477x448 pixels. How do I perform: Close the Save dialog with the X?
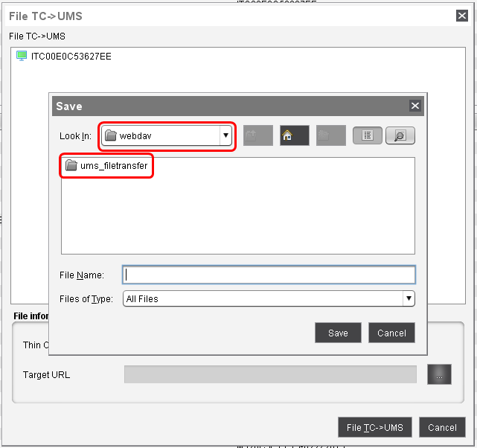415,106
